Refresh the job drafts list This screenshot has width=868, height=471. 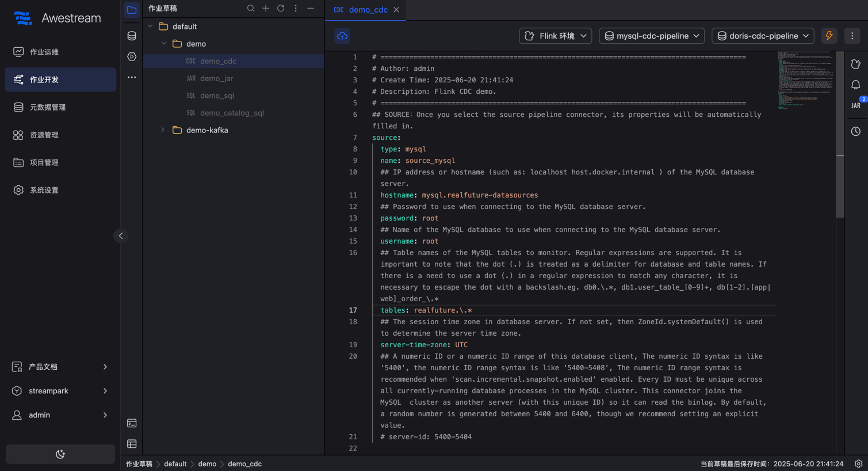click(281, 9)
